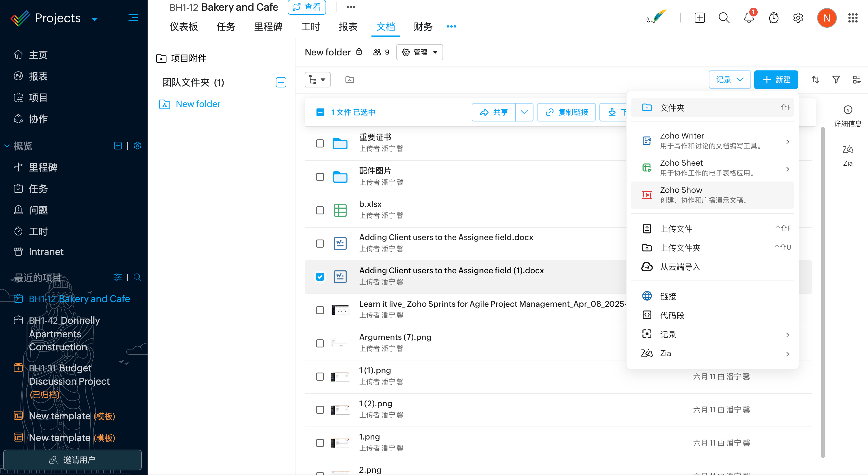The height and width of the screenshot is (475, 868).
Task: Switch to the 任务 tab
Action: click(x=226, y=27)
